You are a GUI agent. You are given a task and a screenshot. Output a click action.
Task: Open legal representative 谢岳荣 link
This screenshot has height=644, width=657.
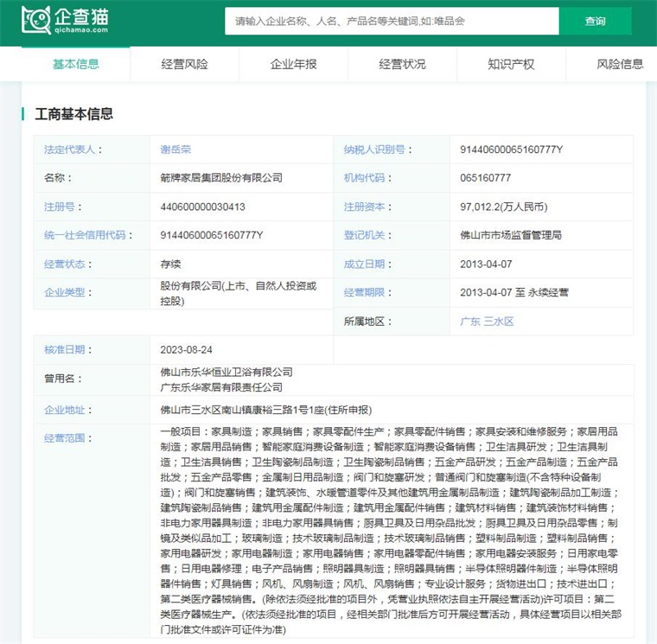pyautogui.click(x=175, y=150)
